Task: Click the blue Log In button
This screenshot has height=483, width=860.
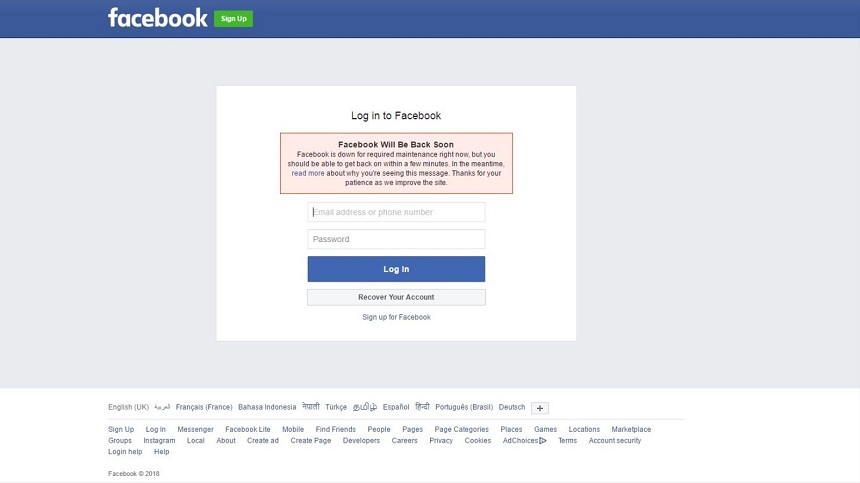Action: [396, 269]
